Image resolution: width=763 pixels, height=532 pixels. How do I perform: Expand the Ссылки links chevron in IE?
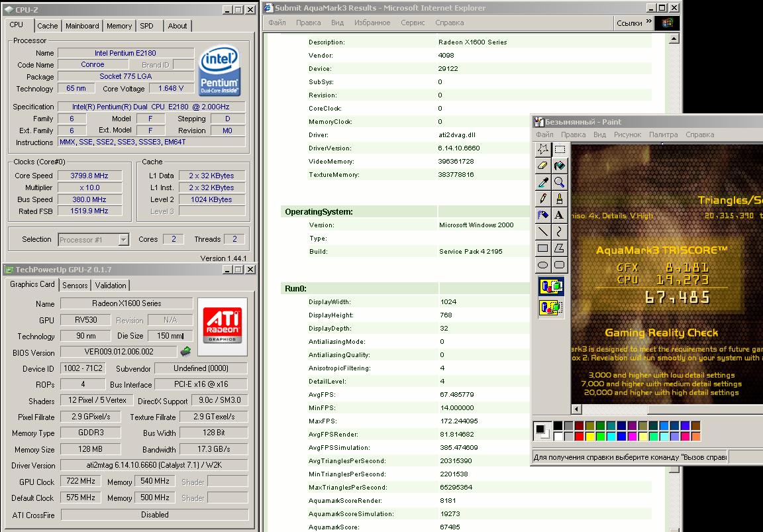648,21
